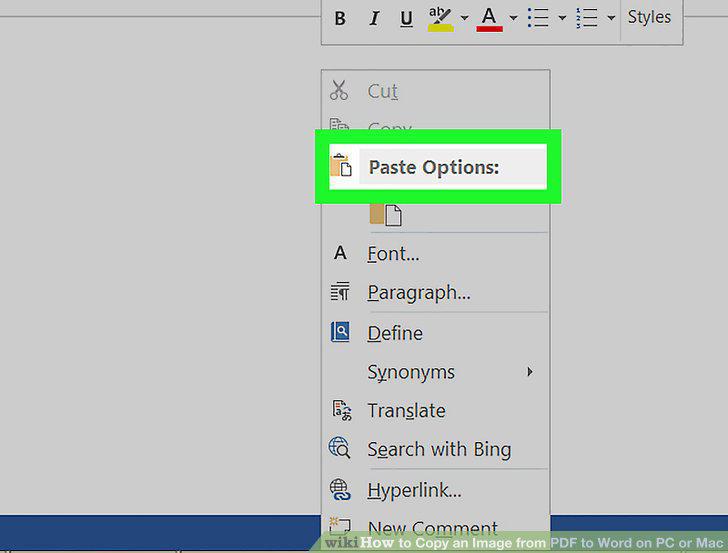Click the bullets list icon

539,18
